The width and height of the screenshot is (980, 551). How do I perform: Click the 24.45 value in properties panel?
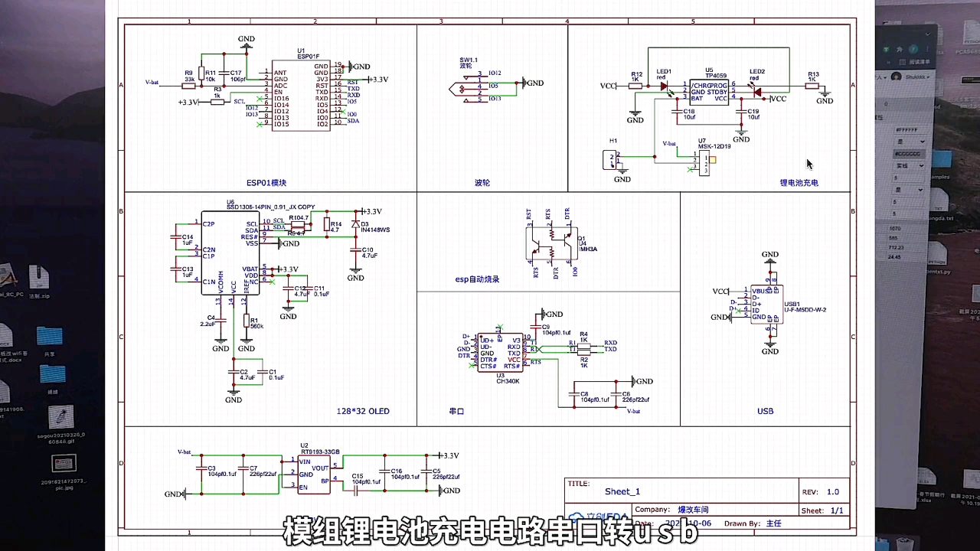click(894, 257)
